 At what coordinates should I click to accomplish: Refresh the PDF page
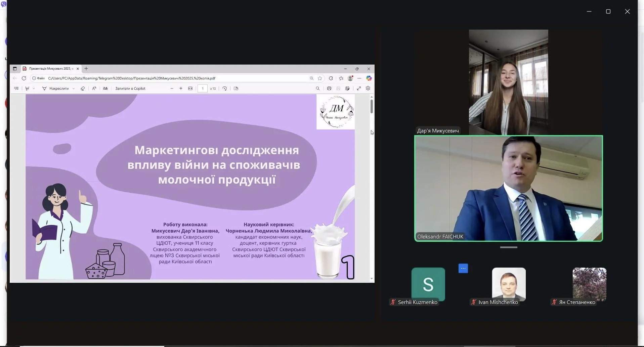[x=24, y=78]
